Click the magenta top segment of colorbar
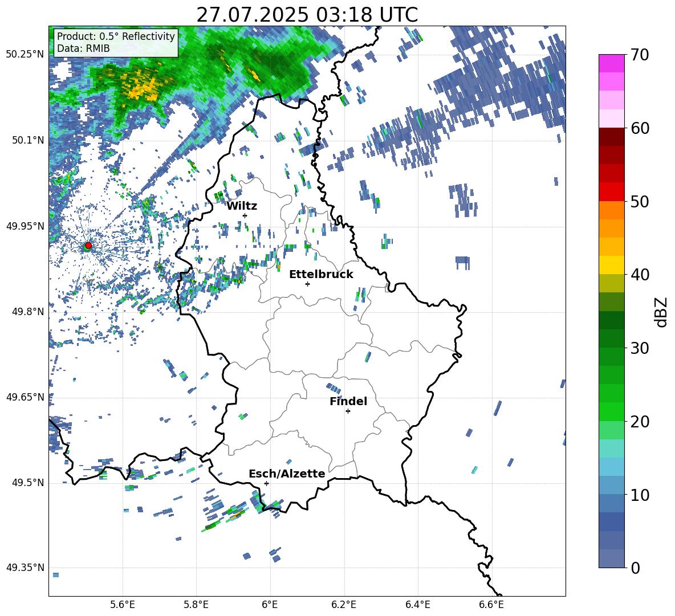This screenshot has width=675, height=616. 611,63
